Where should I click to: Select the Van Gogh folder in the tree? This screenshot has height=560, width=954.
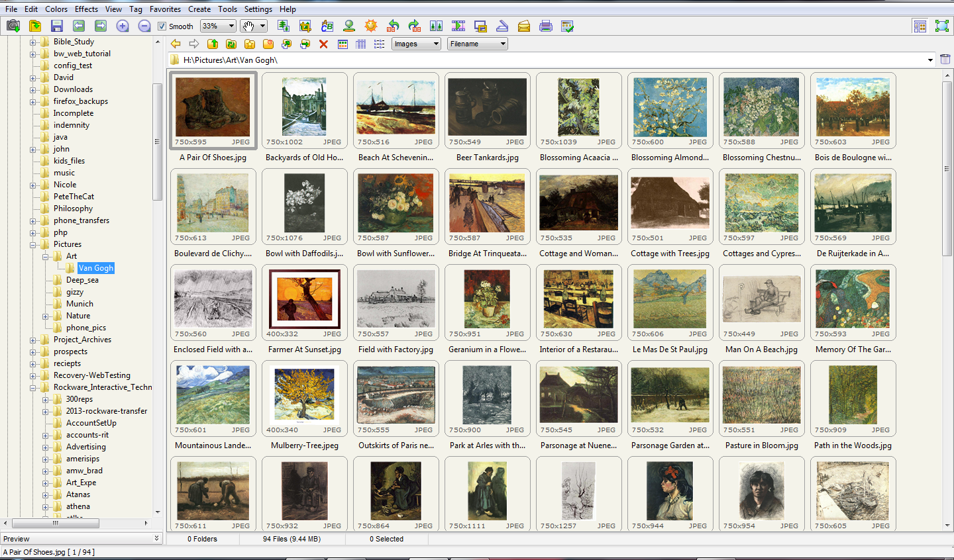(x=96, y=268)
